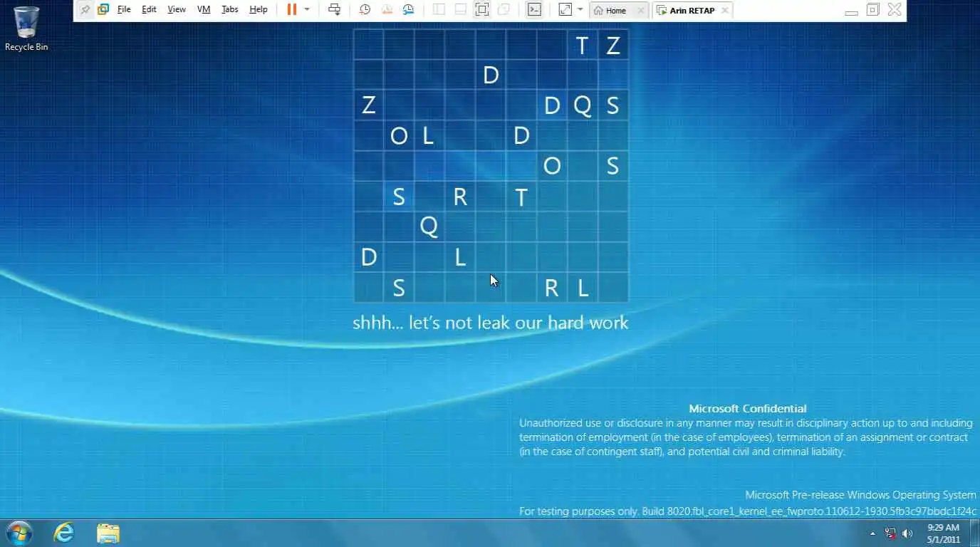Click the Build 8020 watermark text line

click(x=748, y=511)
